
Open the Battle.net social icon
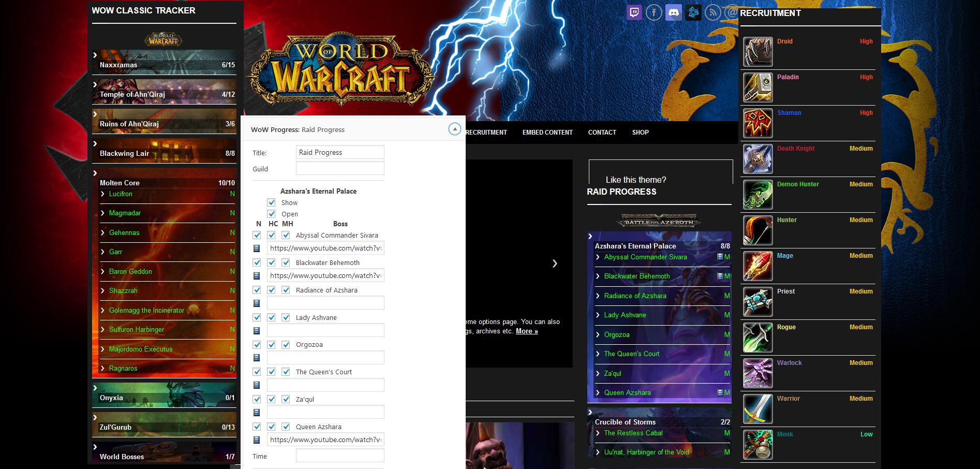[x=693, y=12]
